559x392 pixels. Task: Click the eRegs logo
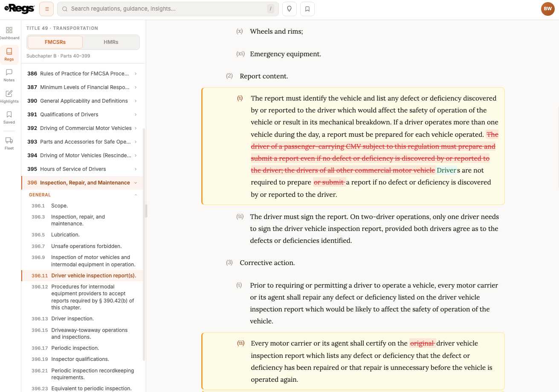19,9
